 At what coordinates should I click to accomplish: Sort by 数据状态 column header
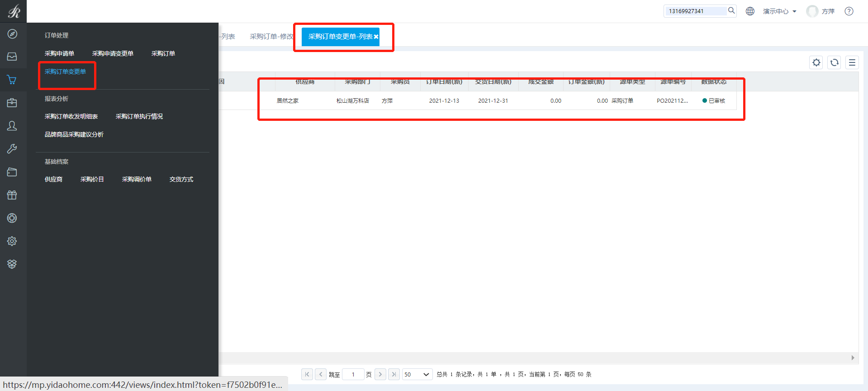pos(714,82)
